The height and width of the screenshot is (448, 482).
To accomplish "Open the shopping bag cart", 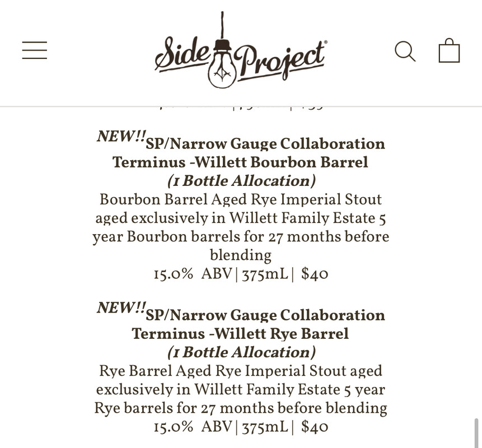I will pos(449,50).
